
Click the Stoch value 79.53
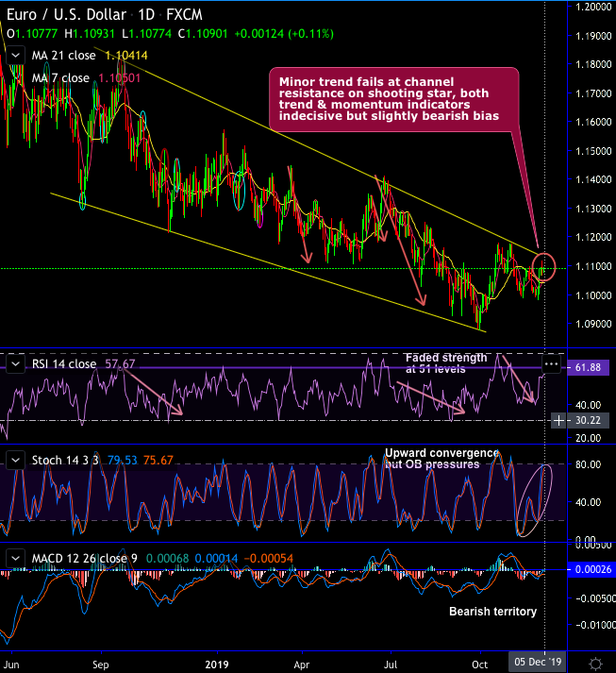pos(123,460)
